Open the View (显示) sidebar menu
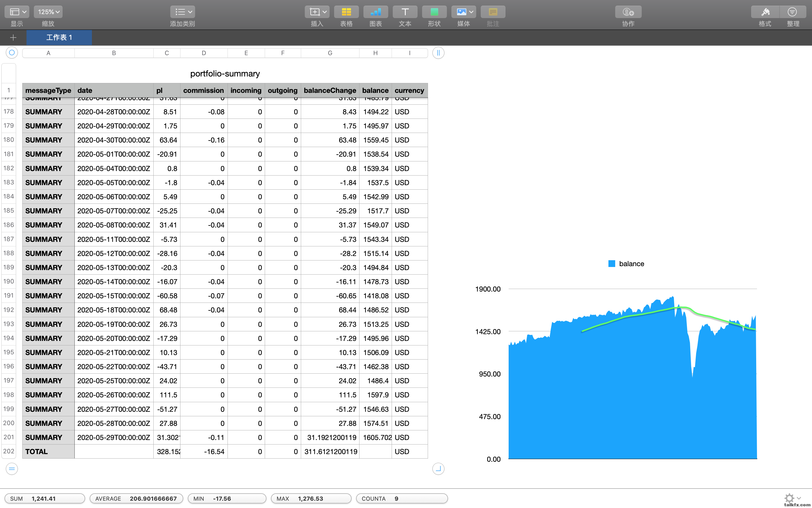This screenshot has width=812, height=508. click(x=17, y=12)
